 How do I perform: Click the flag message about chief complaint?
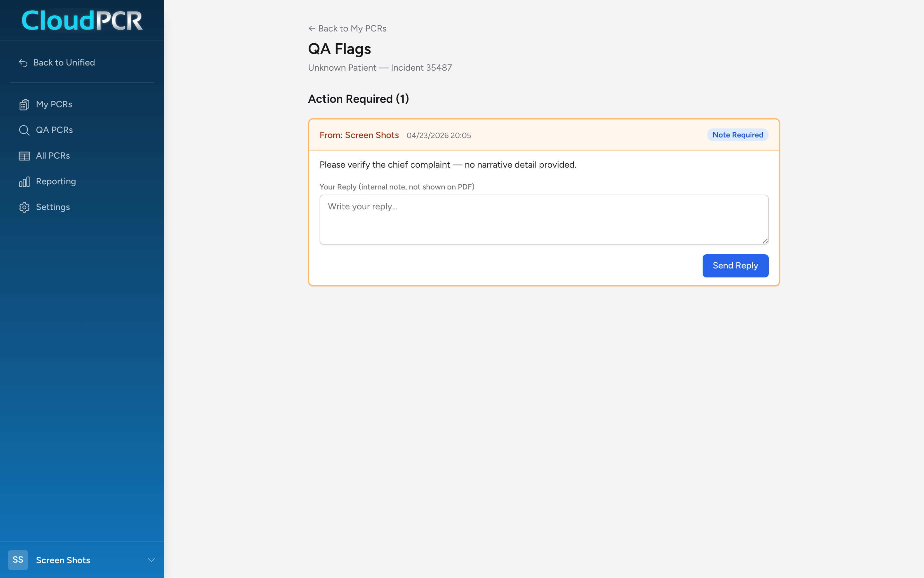(x=448, y=165)
